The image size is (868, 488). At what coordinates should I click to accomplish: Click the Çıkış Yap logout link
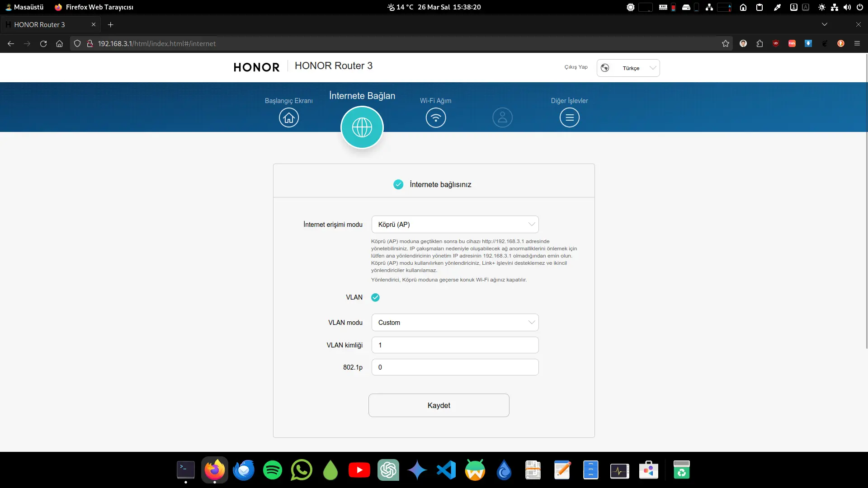pos(576,67)
